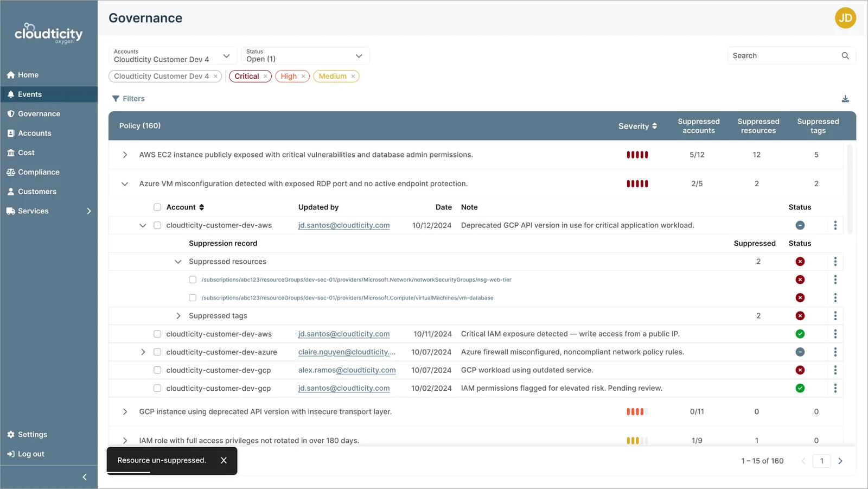Open claire.nguyen@cloudticity email link
Viewport: 868px width, 489px height.
347,352
